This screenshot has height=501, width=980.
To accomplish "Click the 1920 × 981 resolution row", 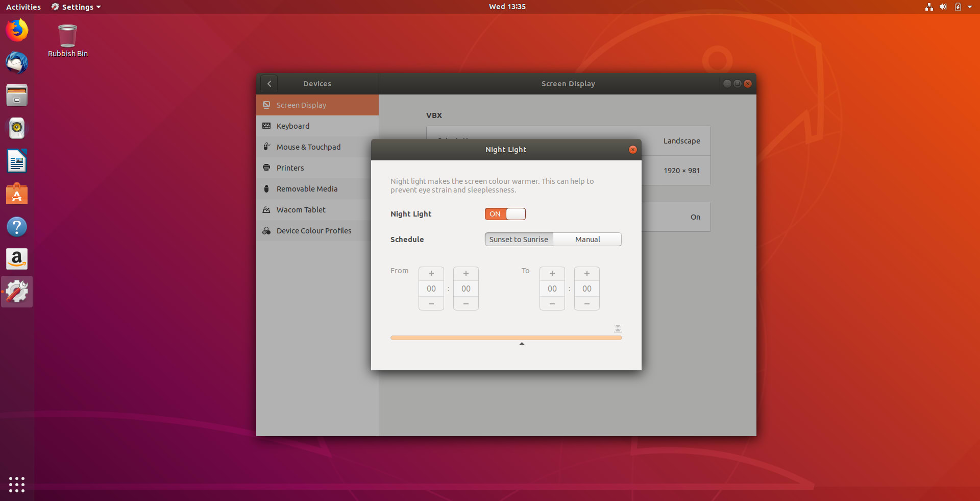I will pos(569,171).
